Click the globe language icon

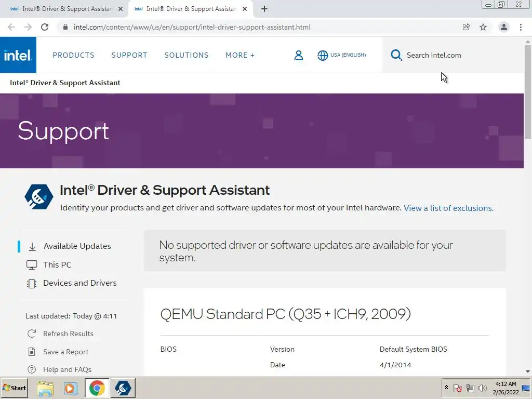pyautogui.click(x=322, y=55)
